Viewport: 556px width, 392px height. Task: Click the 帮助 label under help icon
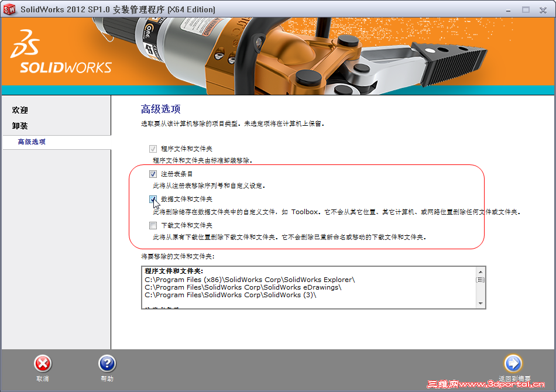coord(107,379)
